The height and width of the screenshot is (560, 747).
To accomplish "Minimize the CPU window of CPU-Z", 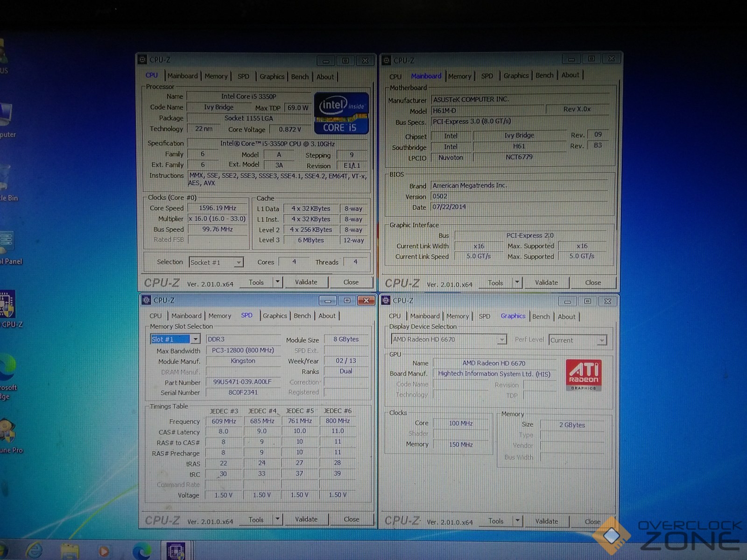I will pos(326,61).
